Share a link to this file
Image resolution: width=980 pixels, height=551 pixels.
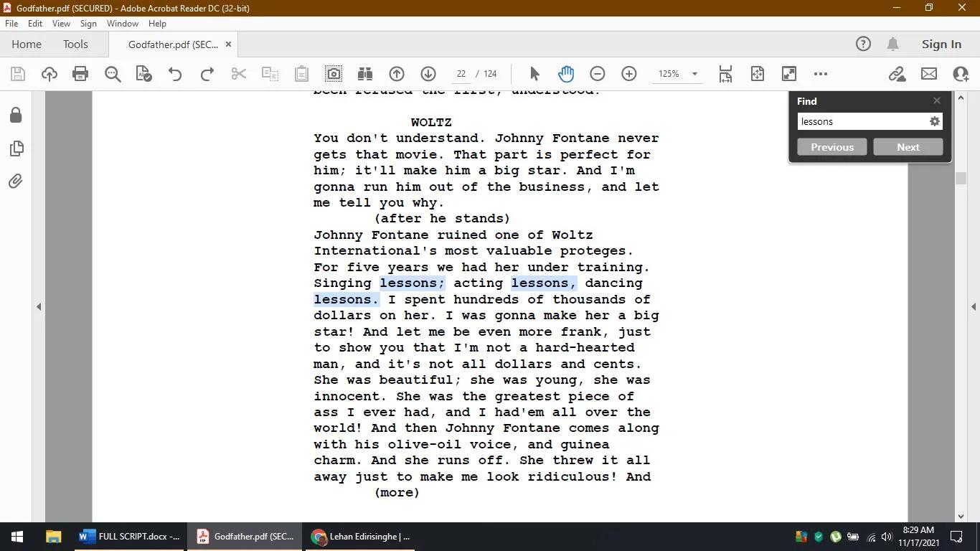coord(897,74)
